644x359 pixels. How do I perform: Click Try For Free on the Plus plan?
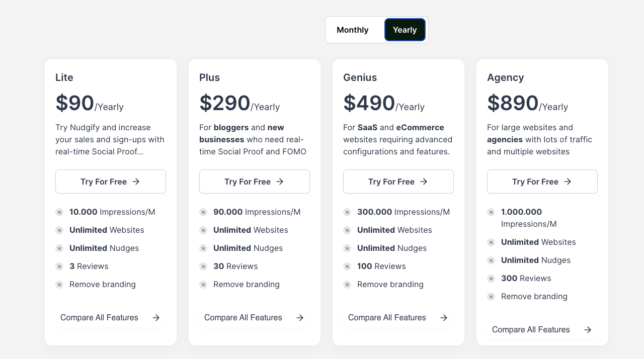[x=255, y=182]
